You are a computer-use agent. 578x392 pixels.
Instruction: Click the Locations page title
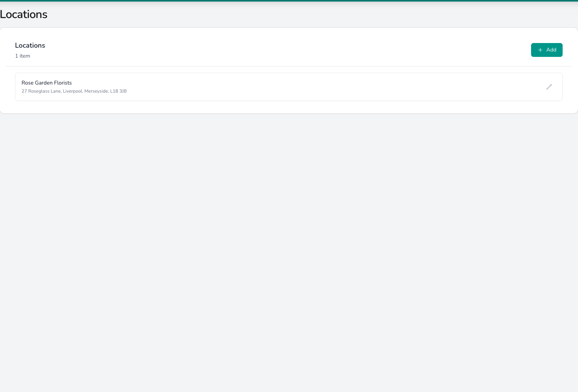[x=23, y=14]
